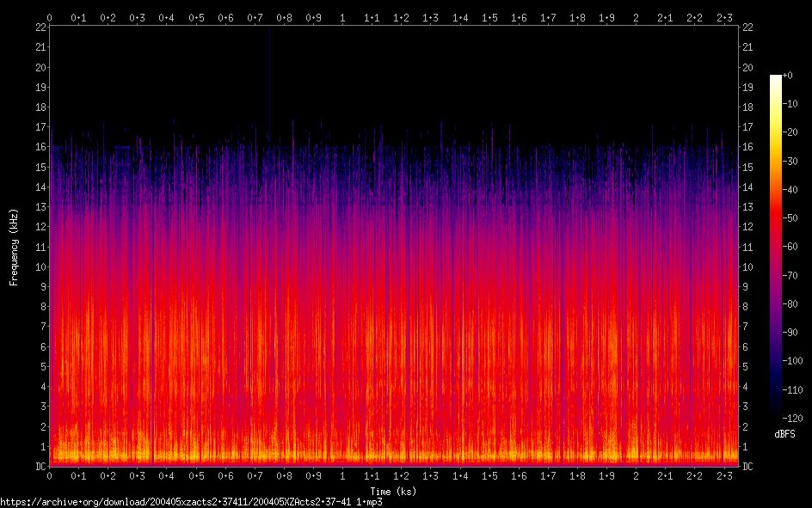Click the '-120' value on the dBFS scale
Viewport: 812px width, 508px height.
(793, 419)
